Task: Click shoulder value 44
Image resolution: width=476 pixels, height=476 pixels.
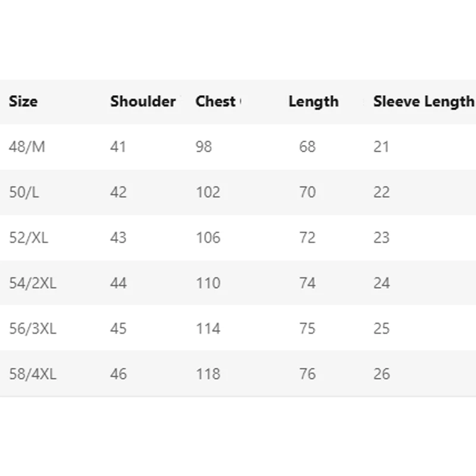Action: click(118, 283)
